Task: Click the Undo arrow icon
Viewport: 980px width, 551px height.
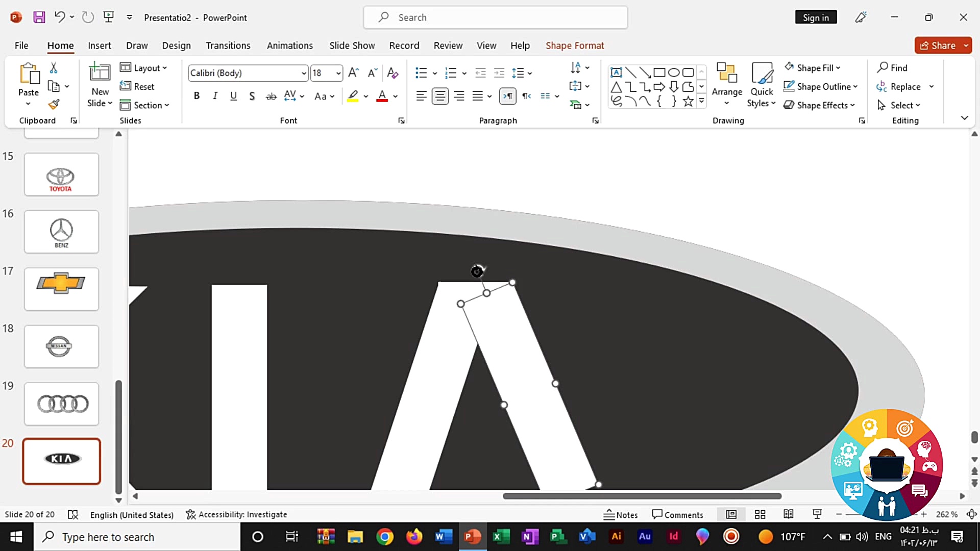Action: coord(59,17)
